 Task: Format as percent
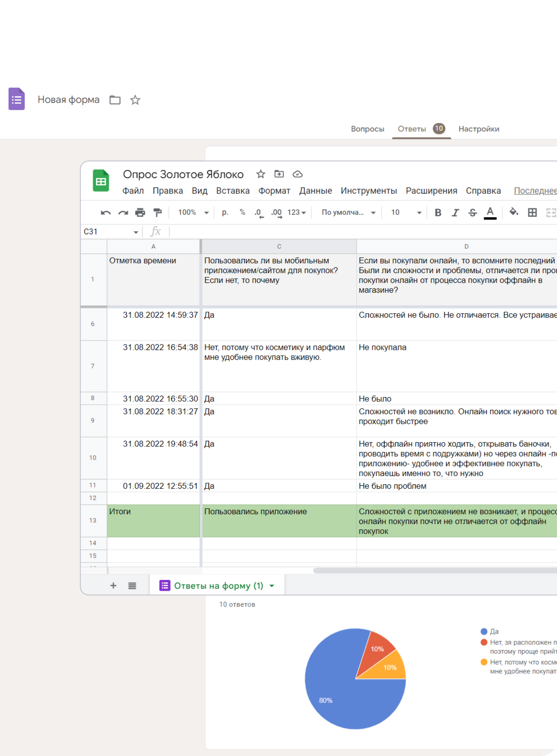tap(242, 212)
